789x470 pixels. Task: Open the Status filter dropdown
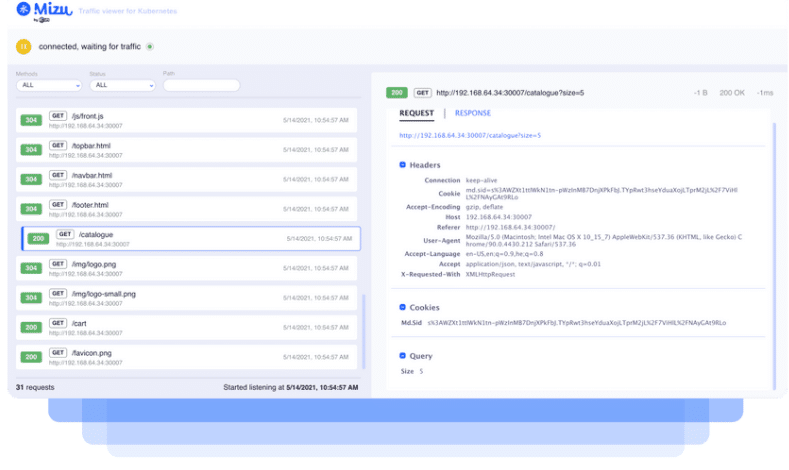[122, 85]
